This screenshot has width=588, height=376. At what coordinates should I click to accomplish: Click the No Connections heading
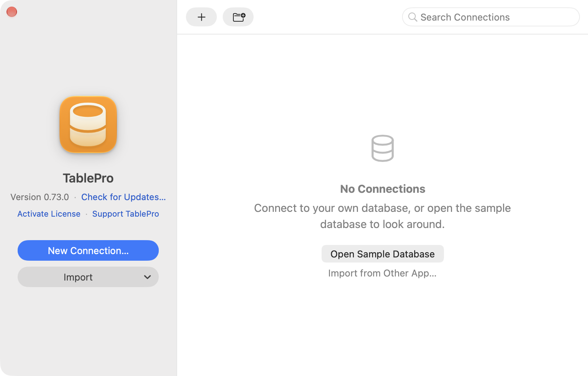pyautogui.click(x=383, y=189)
